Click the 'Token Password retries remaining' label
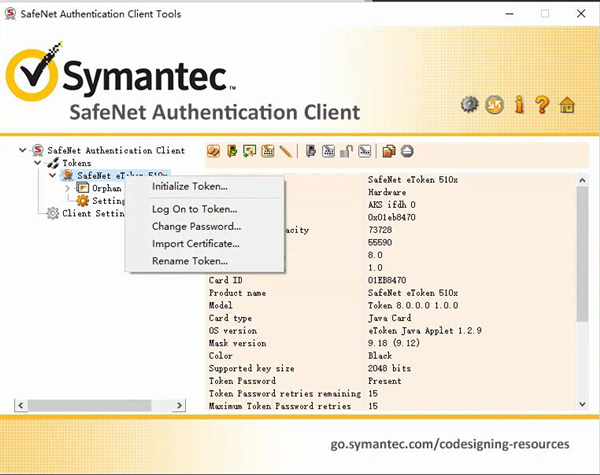 285,393
